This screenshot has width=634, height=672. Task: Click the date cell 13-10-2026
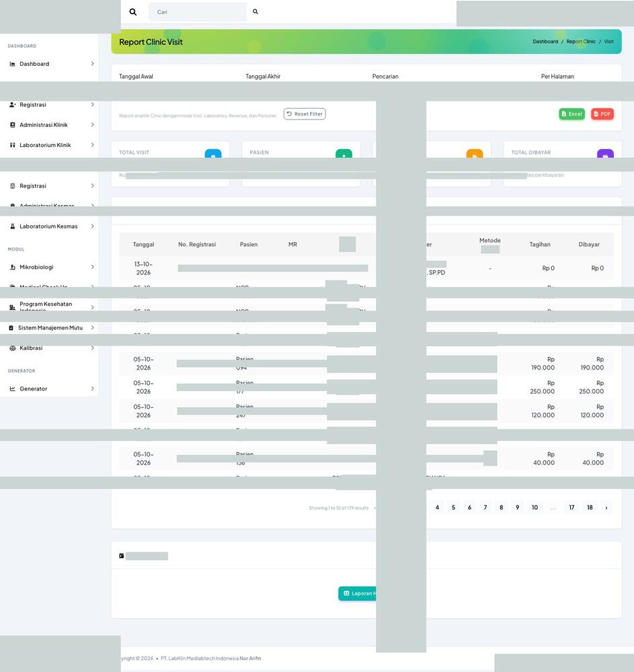(x=143, y=268)
